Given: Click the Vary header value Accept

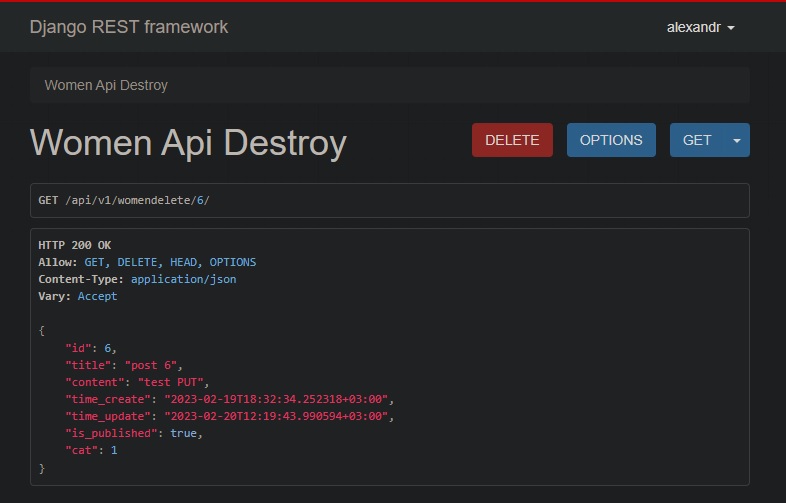Looking at the screenshot, I should tap(97, 296).
